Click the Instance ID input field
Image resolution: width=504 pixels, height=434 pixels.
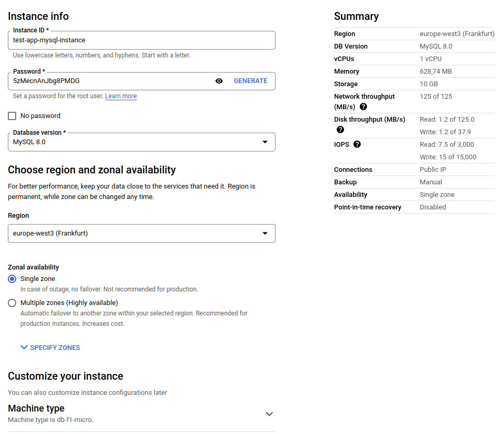point(141,40)
